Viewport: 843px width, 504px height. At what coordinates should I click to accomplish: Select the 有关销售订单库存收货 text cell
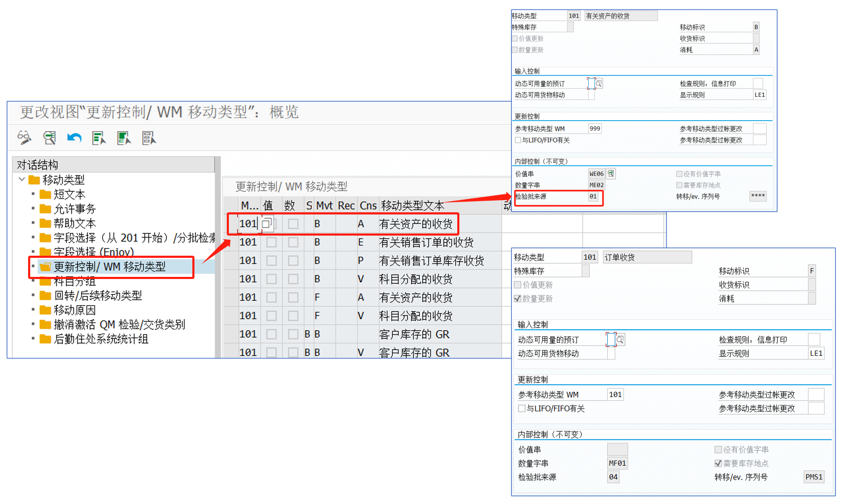pyautogui.click(x=439, y=260)
